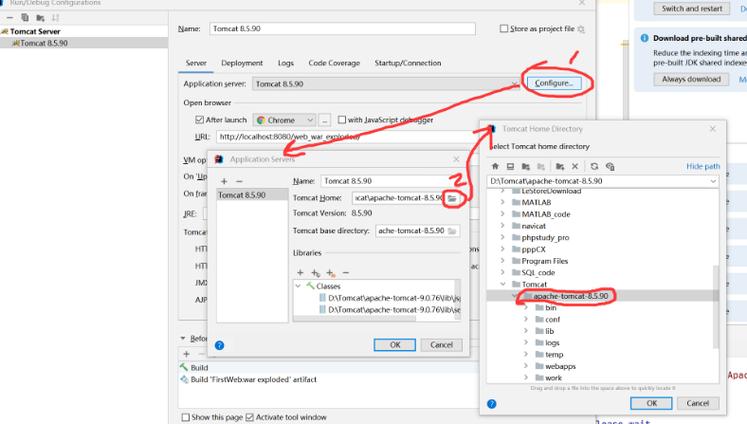Open path history dropdown in file chooser
Image resolution: width=747 pixels, height=424 pixels.
713,181
